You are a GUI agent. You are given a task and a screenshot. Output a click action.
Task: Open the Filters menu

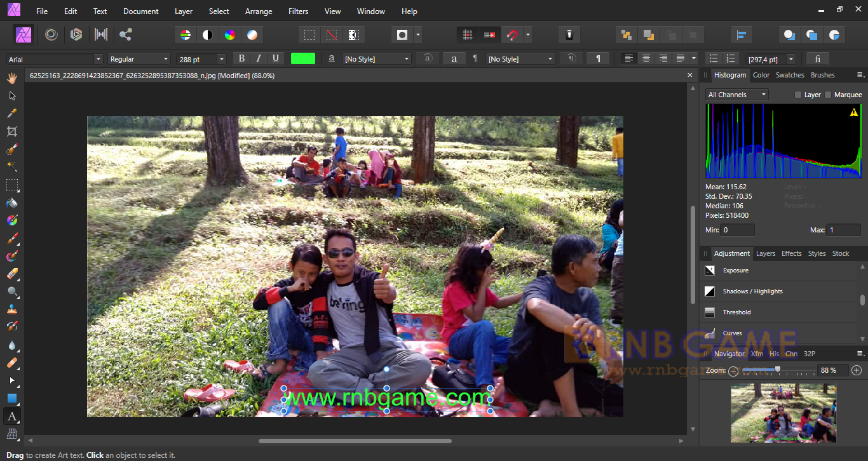(298, 11)
